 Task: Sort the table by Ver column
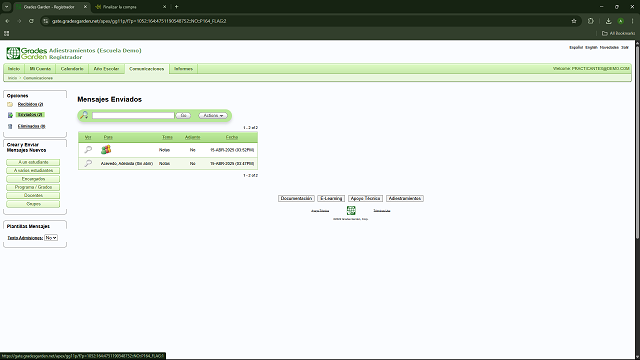[88, 137]
